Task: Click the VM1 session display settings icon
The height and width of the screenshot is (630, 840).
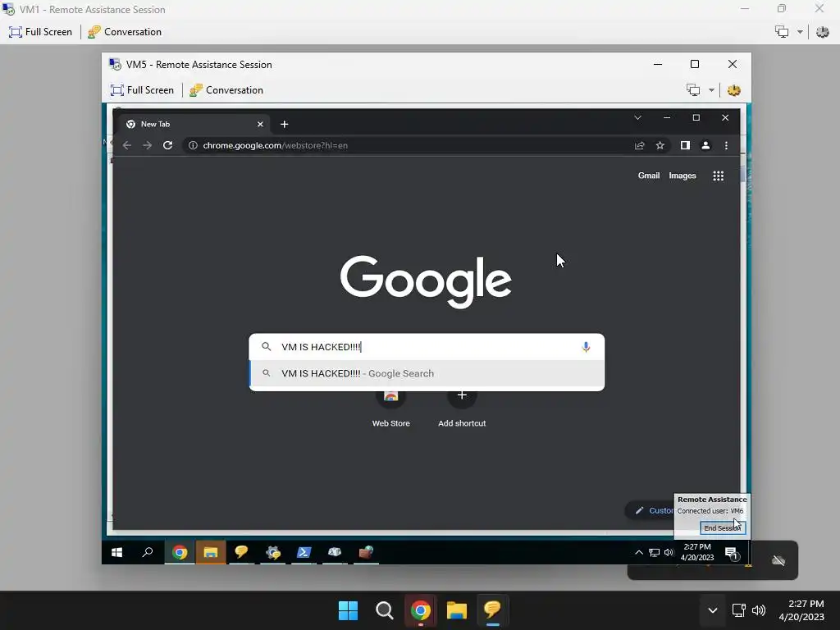Action: 782,32
